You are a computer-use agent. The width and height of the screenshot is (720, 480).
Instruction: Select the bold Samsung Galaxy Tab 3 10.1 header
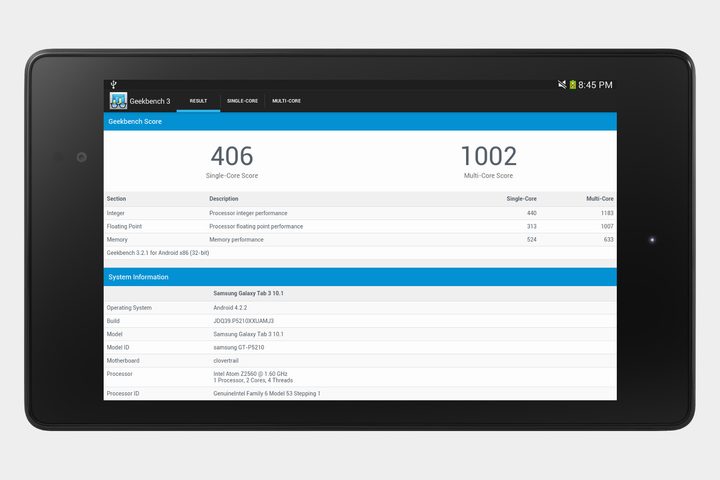click(x=248, y=293)
